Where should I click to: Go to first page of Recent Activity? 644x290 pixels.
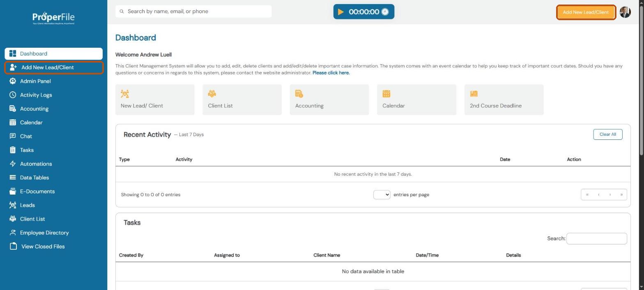pyautogui.click(x=587, y=195)
